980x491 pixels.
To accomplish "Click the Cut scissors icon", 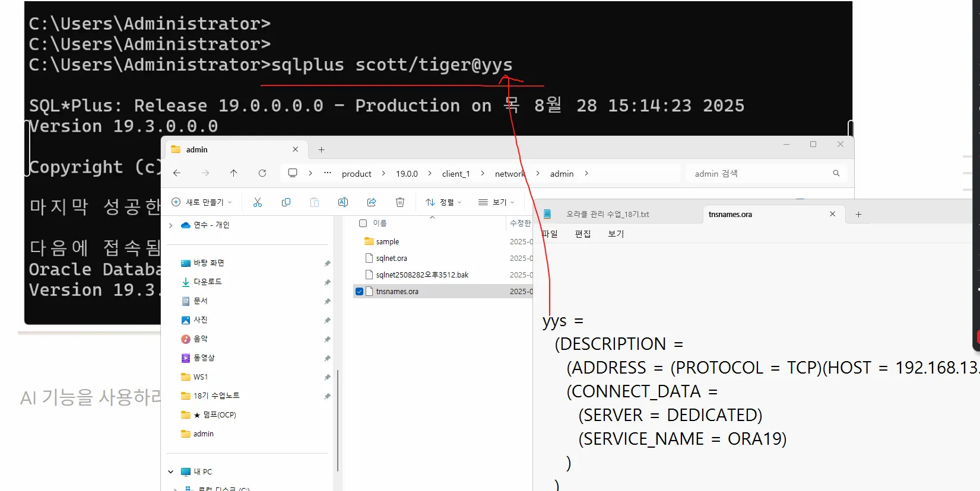I will (x=258, y=202).
